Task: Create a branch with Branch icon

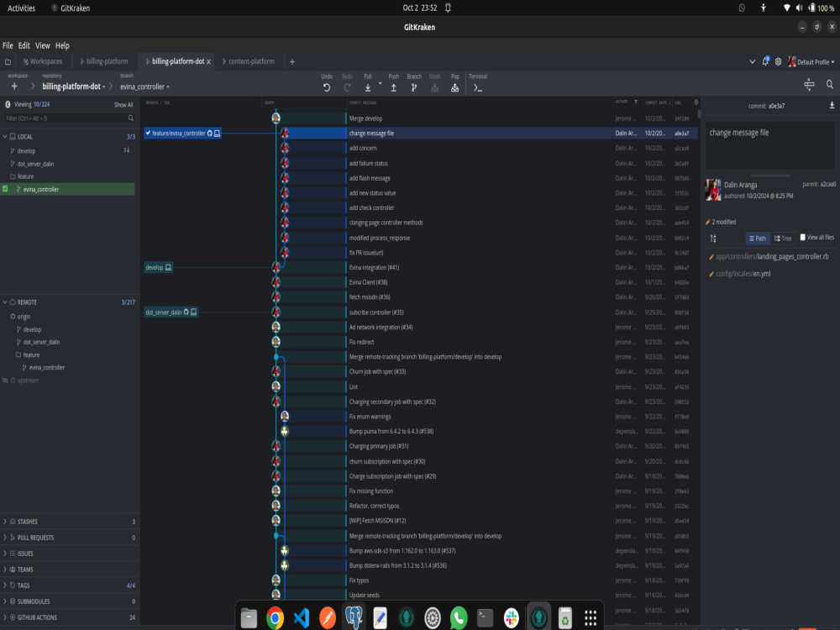Action: 413,88
